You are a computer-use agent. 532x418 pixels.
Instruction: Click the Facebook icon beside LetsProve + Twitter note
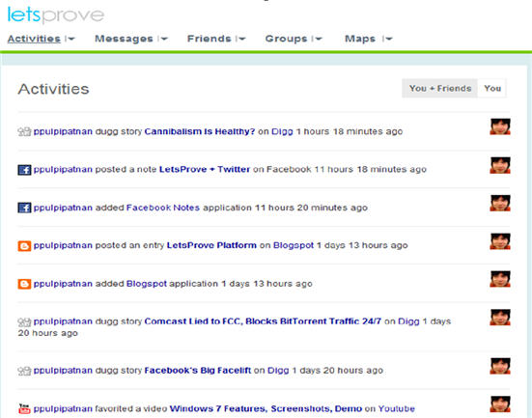pyautogui.click(x=24, y=170)
